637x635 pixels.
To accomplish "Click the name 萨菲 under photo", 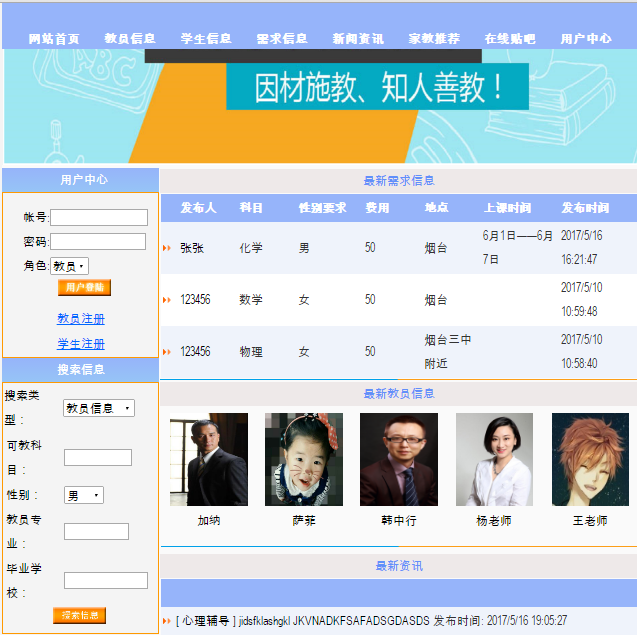I will pos(304,520).
